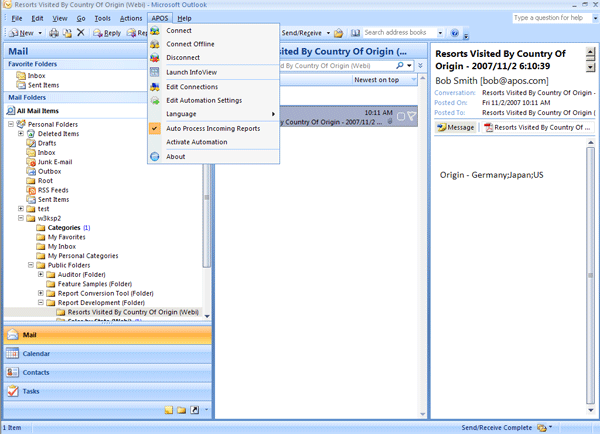Expand the query builder chevron
The image size is (600, 434).
click(421, 65)
